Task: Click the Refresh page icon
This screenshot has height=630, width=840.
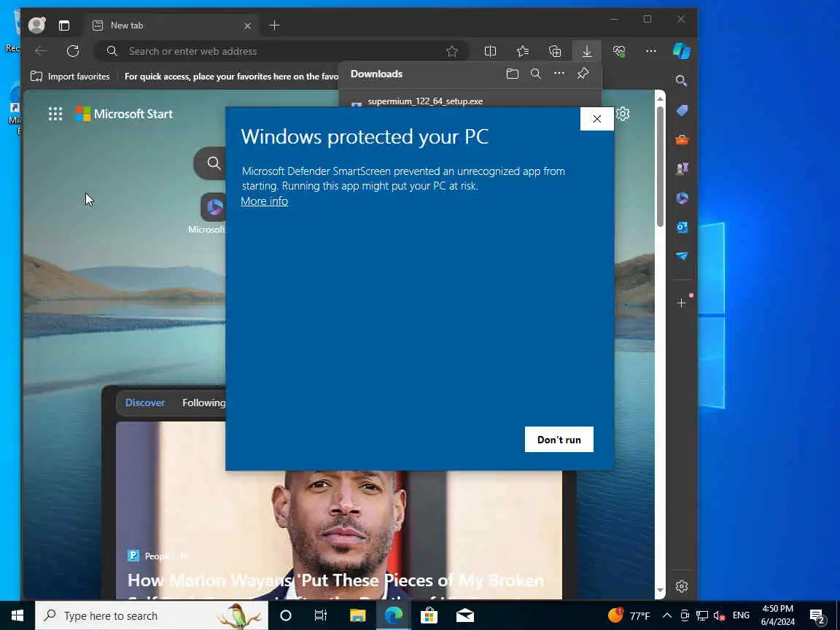Action: [x=73, y=51]
